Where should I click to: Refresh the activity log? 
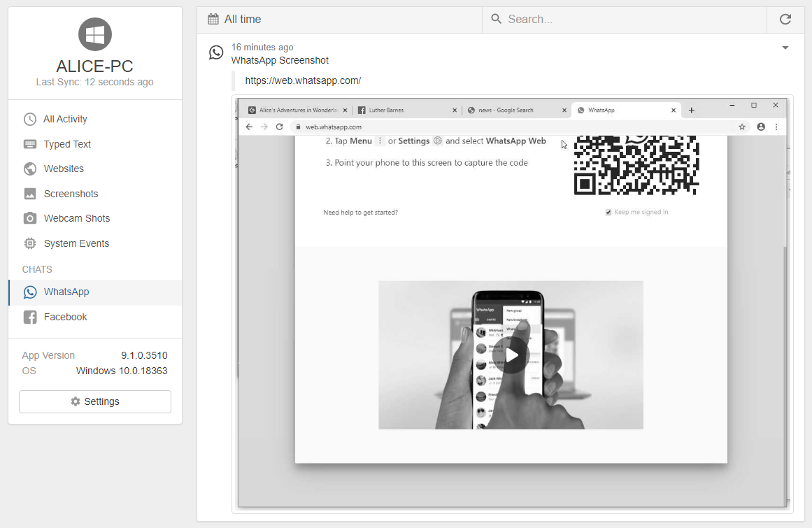click(785, 20)
